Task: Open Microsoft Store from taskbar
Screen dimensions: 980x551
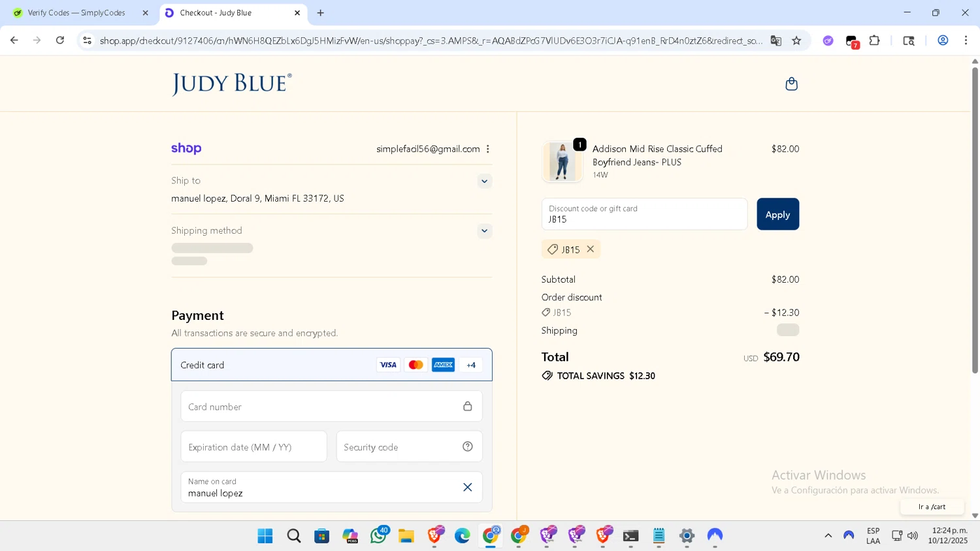Action: 321,536
